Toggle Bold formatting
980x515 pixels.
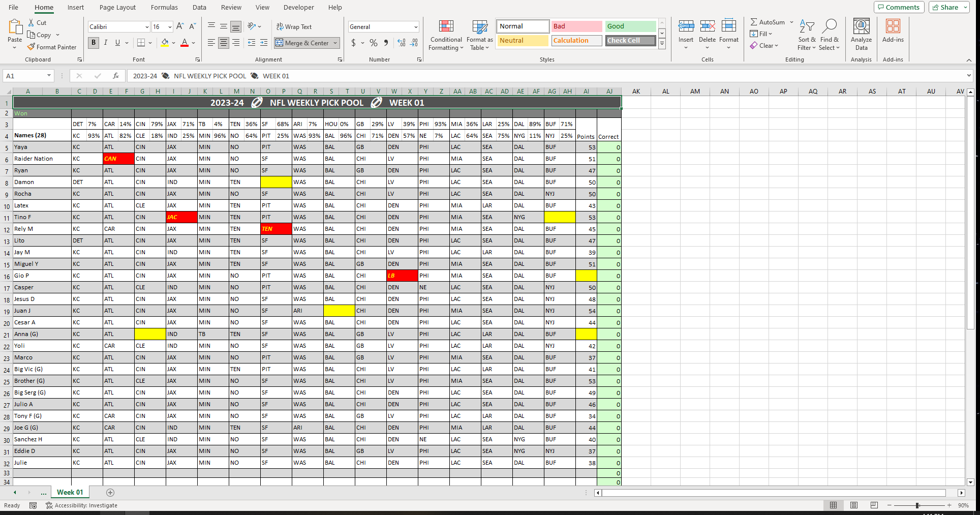[94, 43]
